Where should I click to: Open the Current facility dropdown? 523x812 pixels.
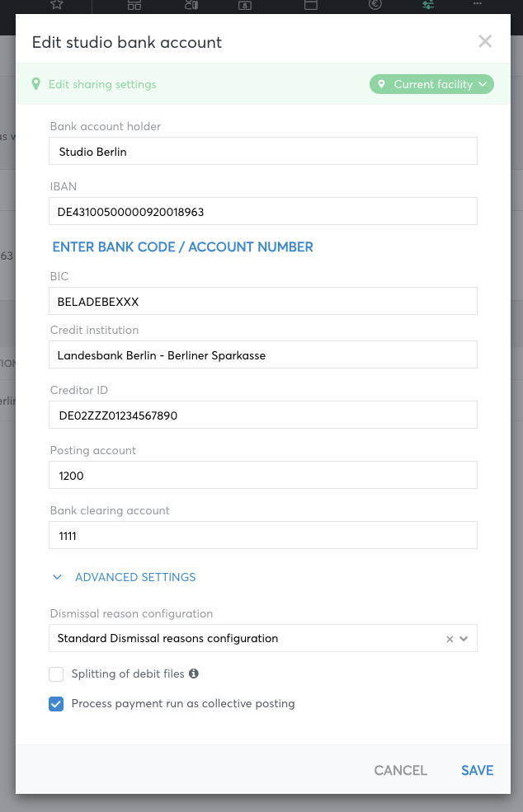431,84
